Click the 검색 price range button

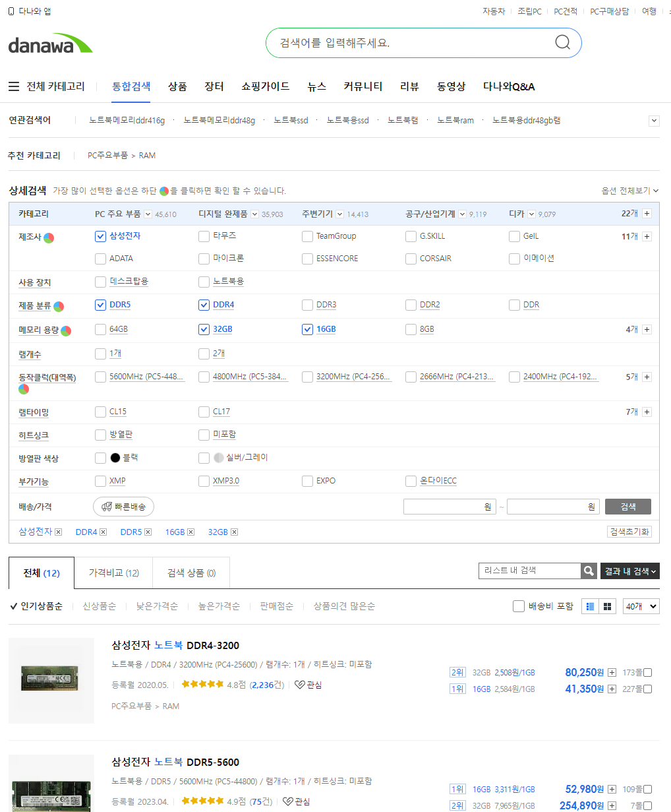pyautogui.click(x=628, y=507)
